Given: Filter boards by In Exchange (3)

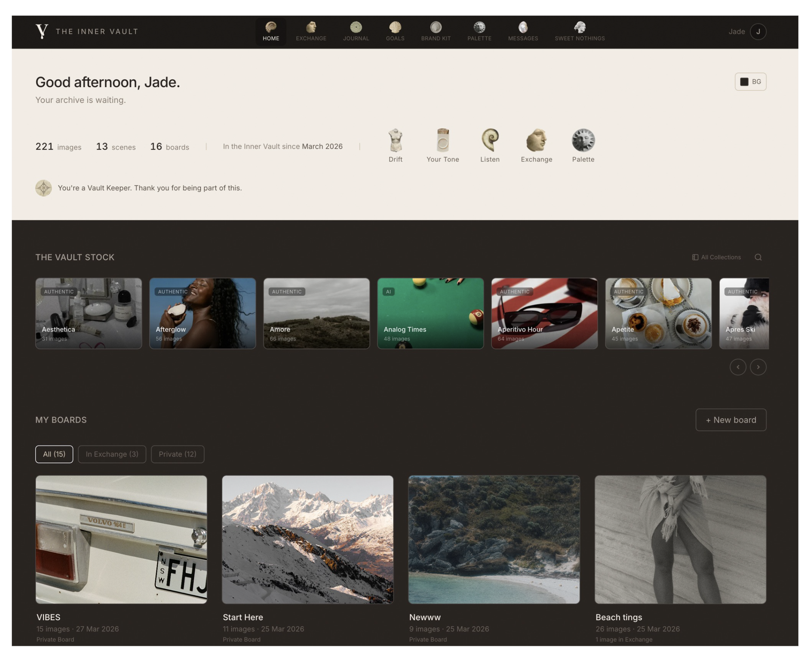Looking at the screenshot, I should (x=112, y=454).
